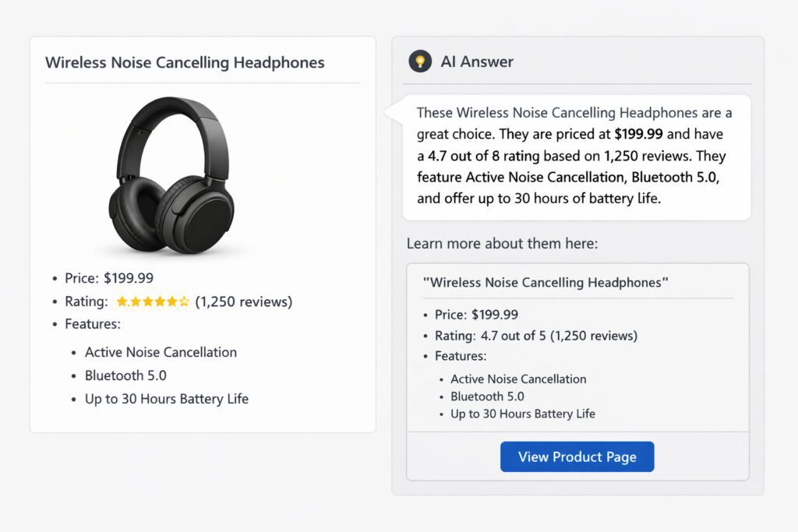This screenshot has width=798, height=532.
Task: Click the yellow star rating icons
Action: point(152,301)
